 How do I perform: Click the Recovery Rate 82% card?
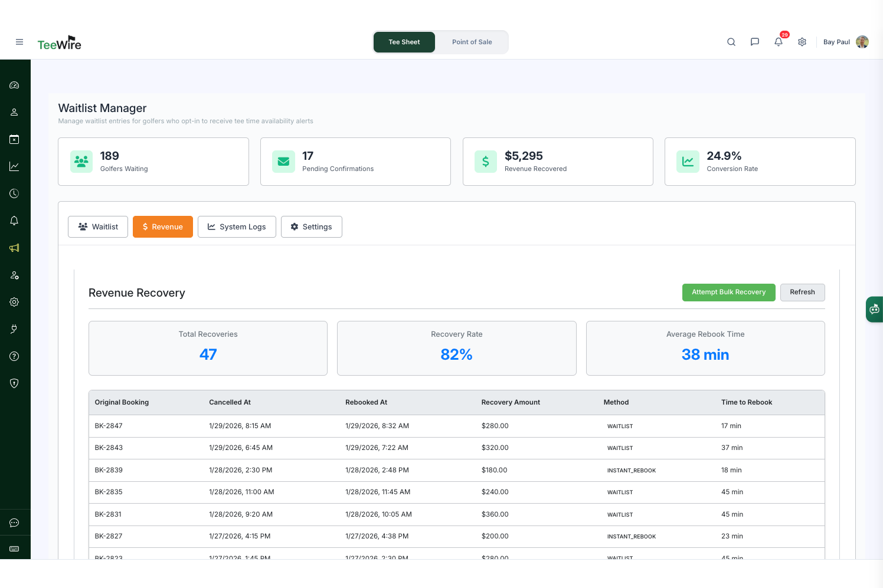click(x=457, y=348)
